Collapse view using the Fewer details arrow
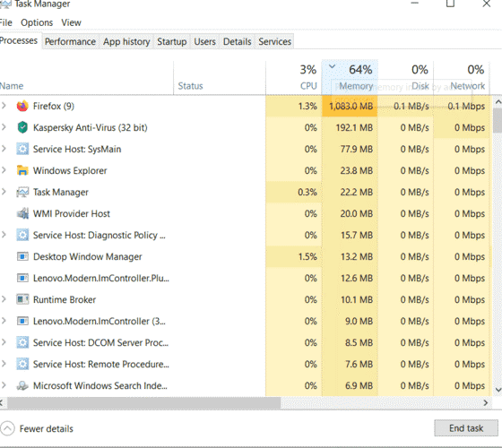 7,428
